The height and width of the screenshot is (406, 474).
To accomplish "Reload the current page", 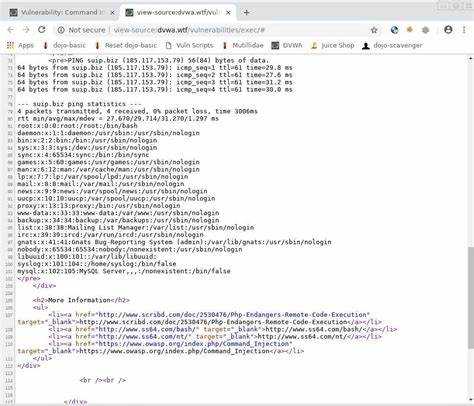I will tap(42, 30).
